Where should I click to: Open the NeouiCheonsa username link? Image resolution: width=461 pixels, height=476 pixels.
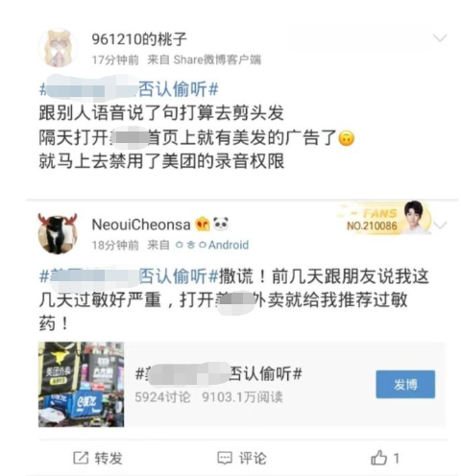click(141, 225)
